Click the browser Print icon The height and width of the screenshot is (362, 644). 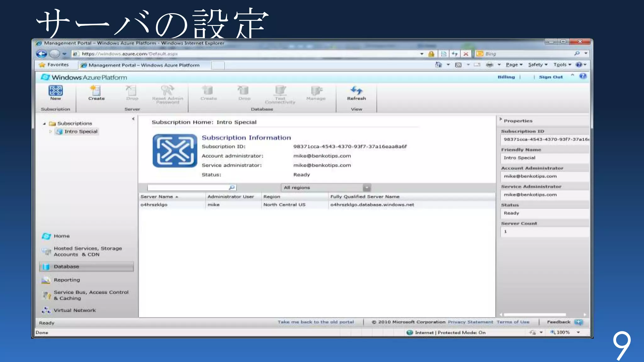coord(490,65)
